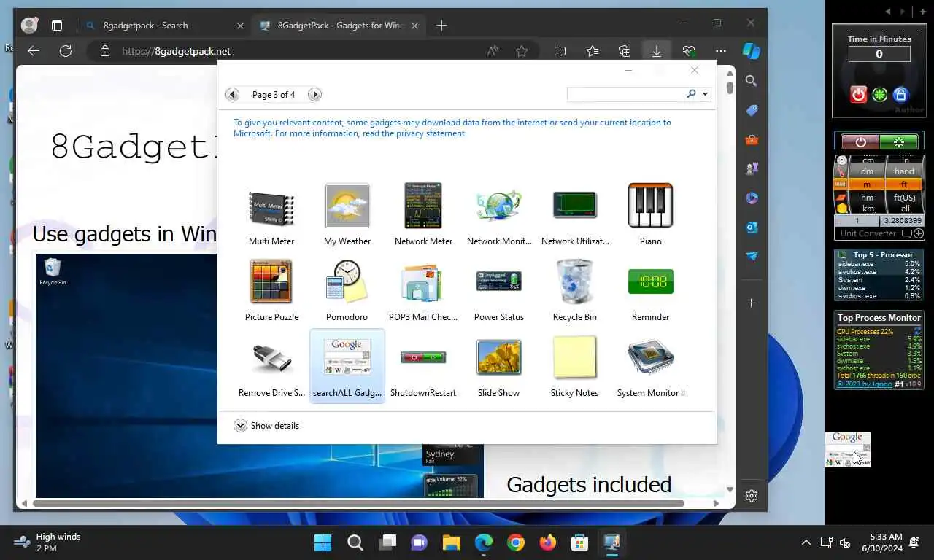Open the Copilot sidebar icon in Edge
The height and width of the screenshot is (560, 934).
752,51
